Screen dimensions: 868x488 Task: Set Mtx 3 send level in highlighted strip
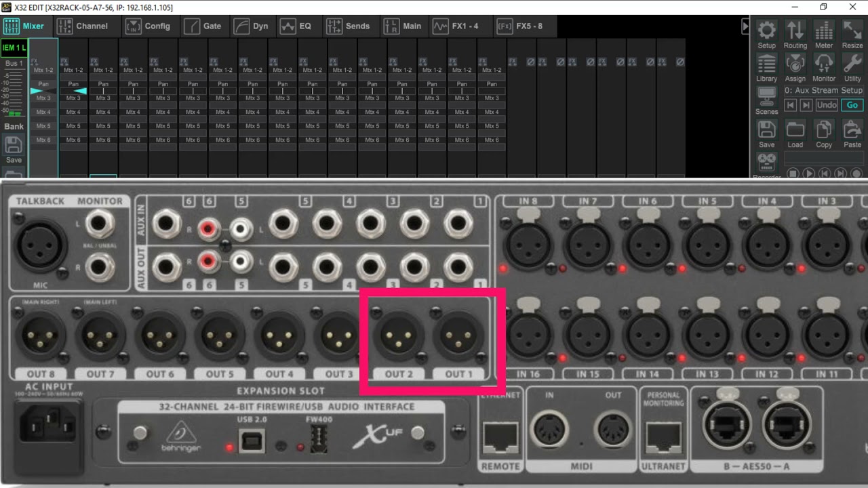[43, 105]
